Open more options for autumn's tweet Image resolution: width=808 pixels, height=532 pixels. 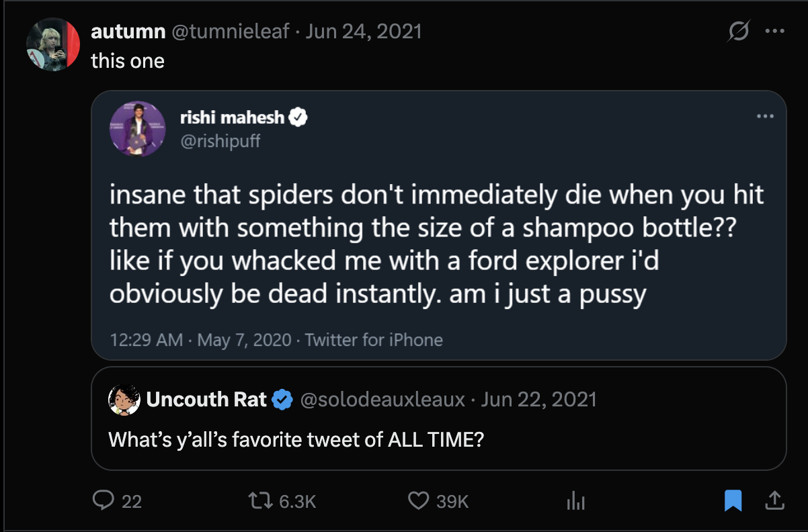point(775,32)
